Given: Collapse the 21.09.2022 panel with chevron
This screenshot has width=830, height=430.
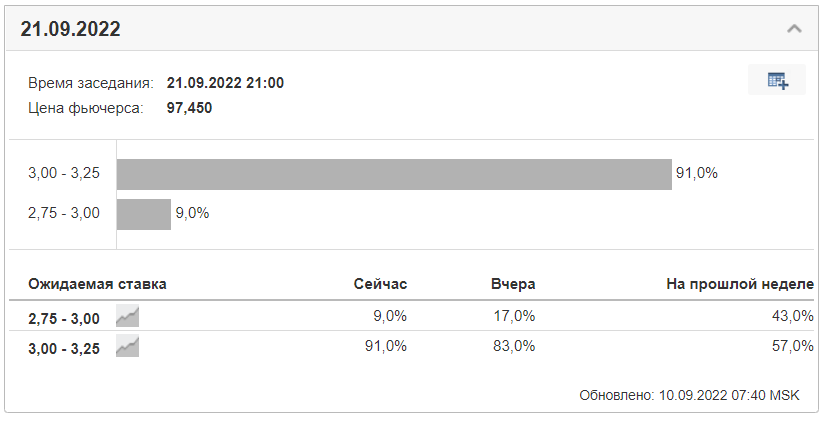Looking at the screenshot, I should [x=794, y=29].
